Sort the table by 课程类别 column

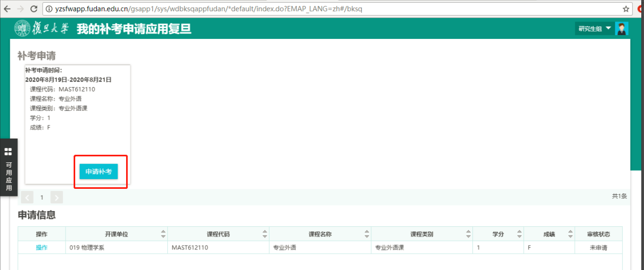pos(468,234)
